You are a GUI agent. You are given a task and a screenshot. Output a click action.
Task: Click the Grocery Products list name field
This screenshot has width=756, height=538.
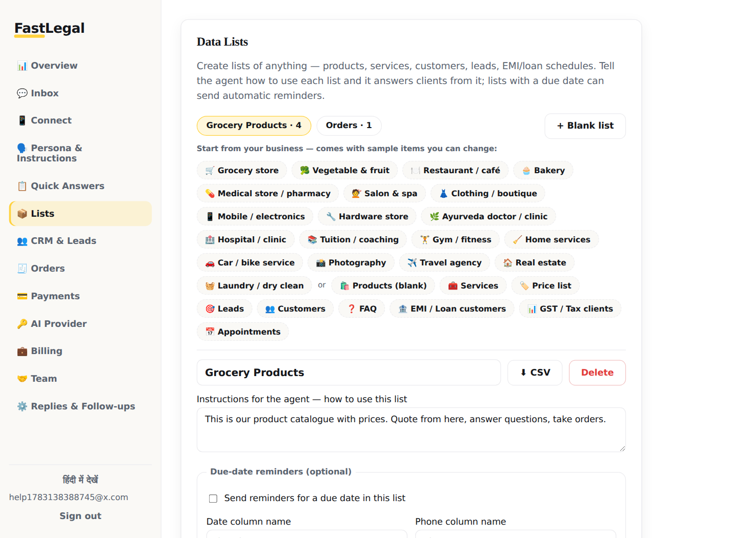[349, 373]
